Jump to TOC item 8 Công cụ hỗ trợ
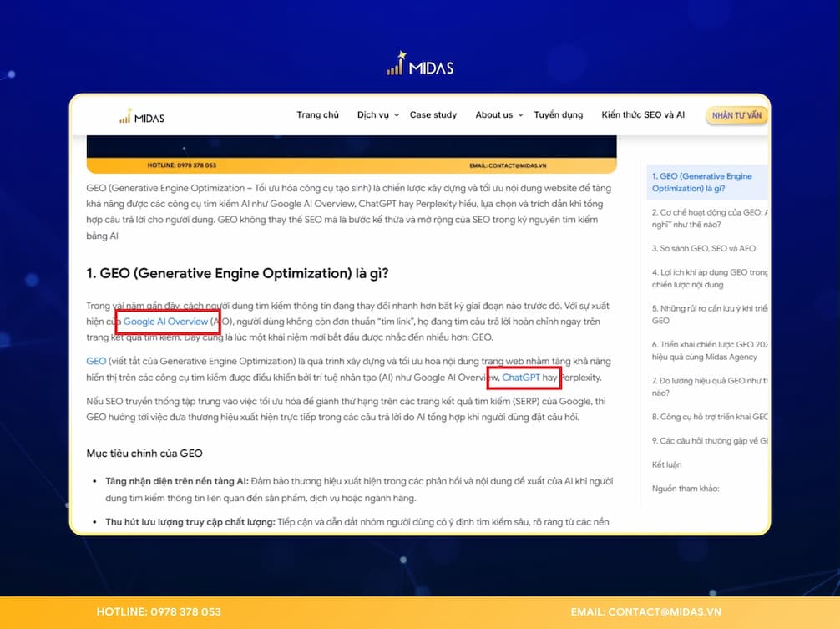The width and height of the screenshot is (840, 629). click(x=709, y=417)
